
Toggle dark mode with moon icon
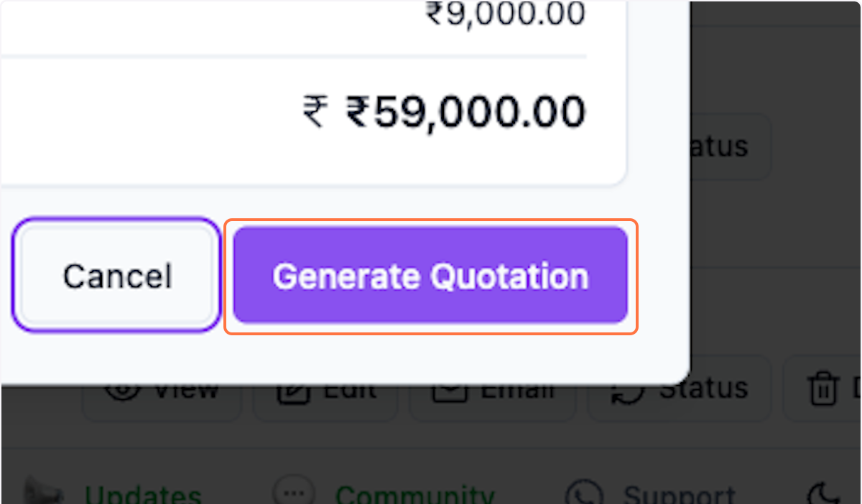tap(820, 494)
